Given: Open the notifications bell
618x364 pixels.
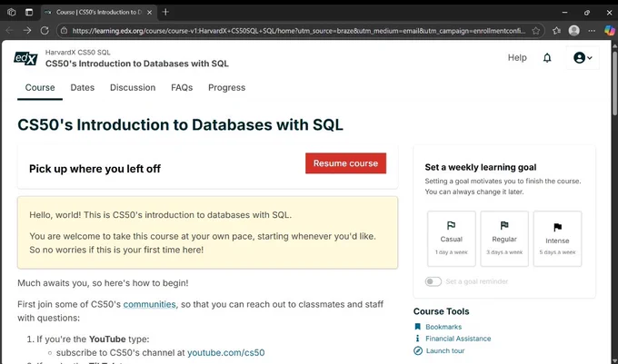Looking at the screenshot, I should point(547,58).
